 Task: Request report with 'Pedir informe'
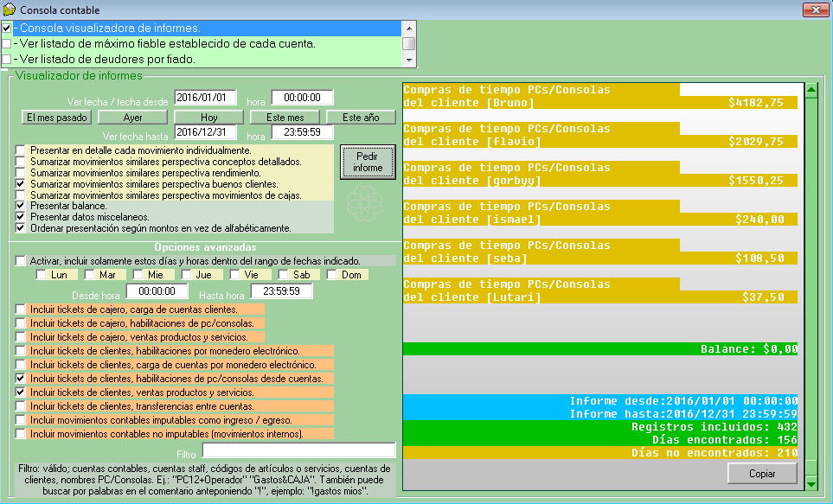[x=368, y=162]
